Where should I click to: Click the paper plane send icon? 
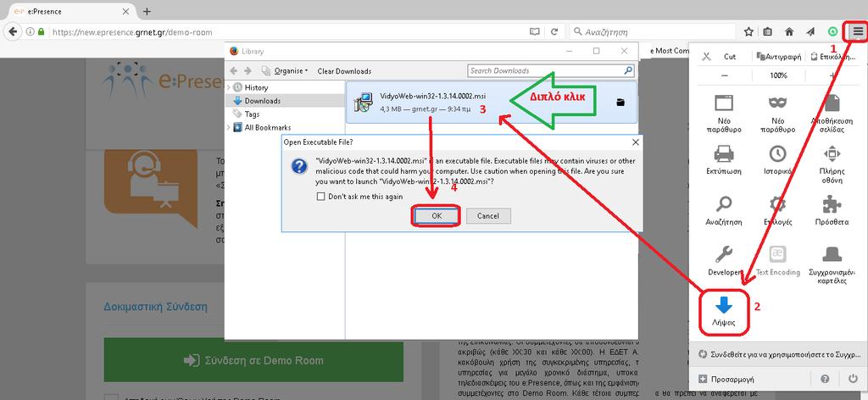click(x=810, y=32)
